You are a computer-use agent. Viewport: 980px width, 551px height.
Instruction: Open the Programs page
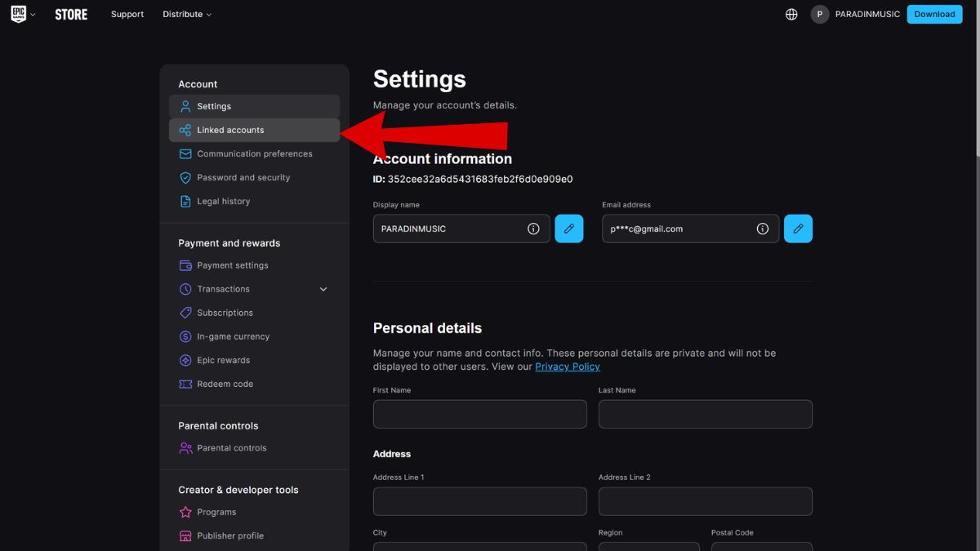254,512
